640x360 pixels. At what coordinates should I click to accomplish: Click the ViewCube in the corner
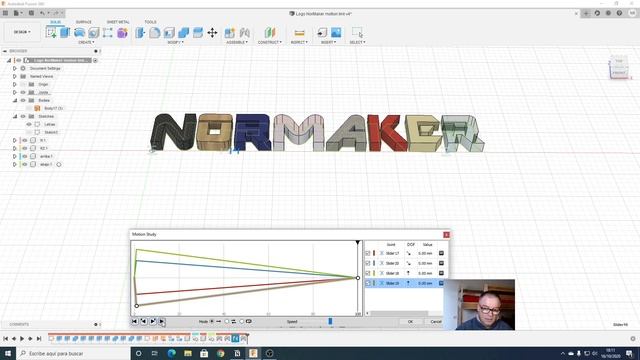point(620,67)
